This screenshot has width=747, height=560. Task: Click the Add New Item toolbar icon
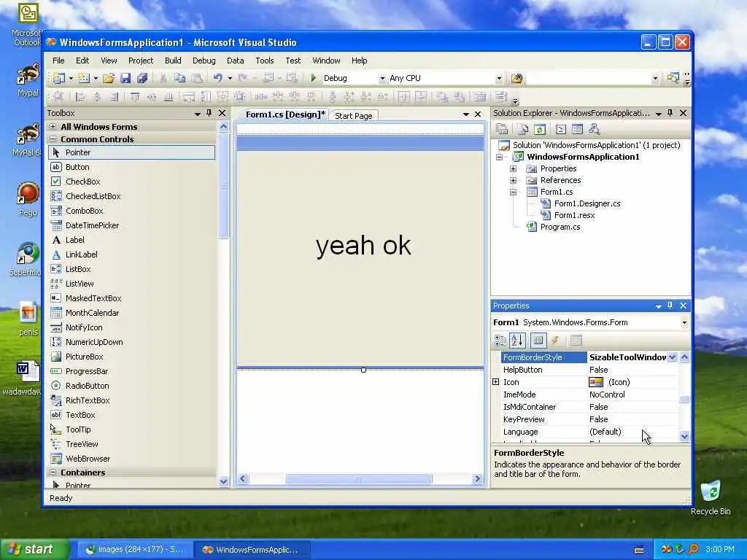(84, 78)
